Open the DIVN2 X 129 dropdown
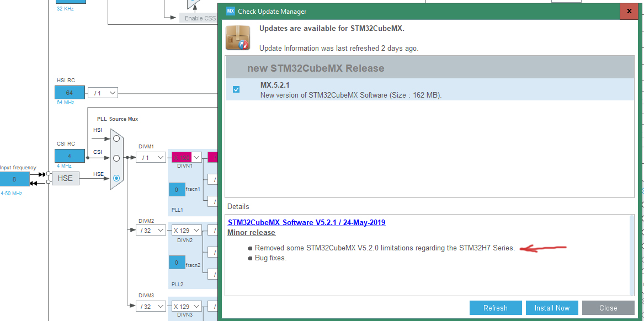The width and height of the screenshot is (644, 321). (x=187, y=231)
